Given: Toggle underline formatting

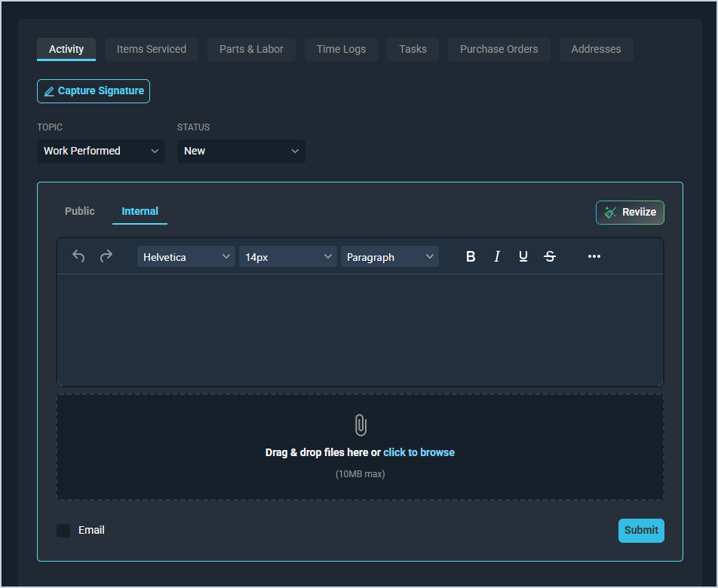Looking at the screenshot, I should pyautogui.click(x=523, y=256).
